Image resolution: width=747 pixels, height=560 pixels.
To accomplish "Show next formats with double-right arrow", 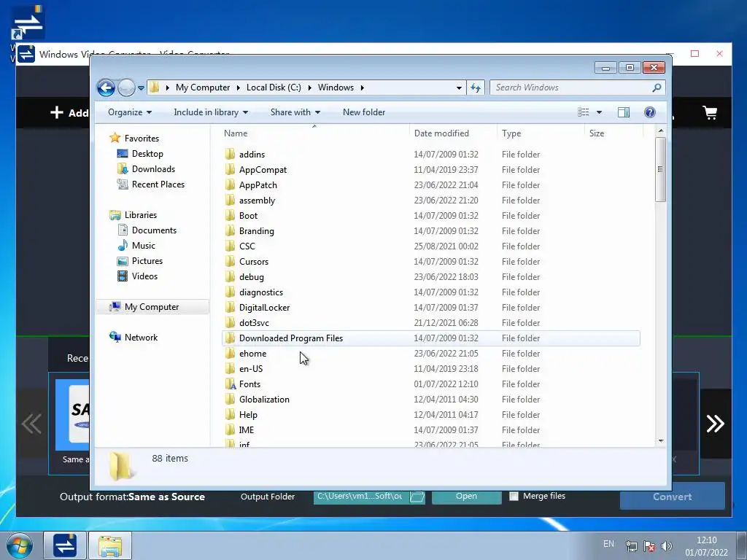I will click(715, 424).
